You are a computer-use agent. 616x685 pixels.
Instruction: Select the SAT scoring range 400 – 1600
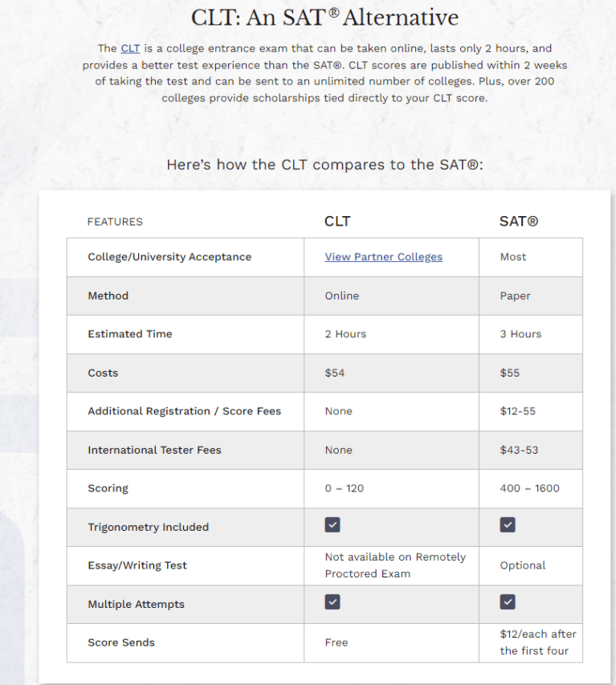(529, 488)
